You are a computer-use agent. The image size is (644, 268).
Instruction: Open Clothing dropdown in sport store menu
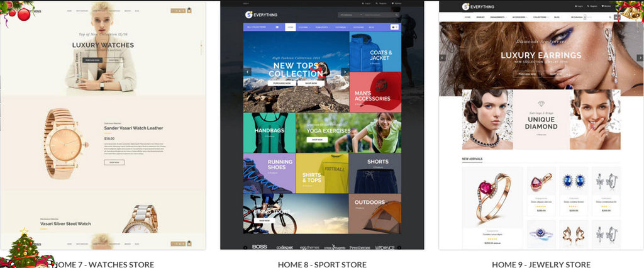[304, 27]
